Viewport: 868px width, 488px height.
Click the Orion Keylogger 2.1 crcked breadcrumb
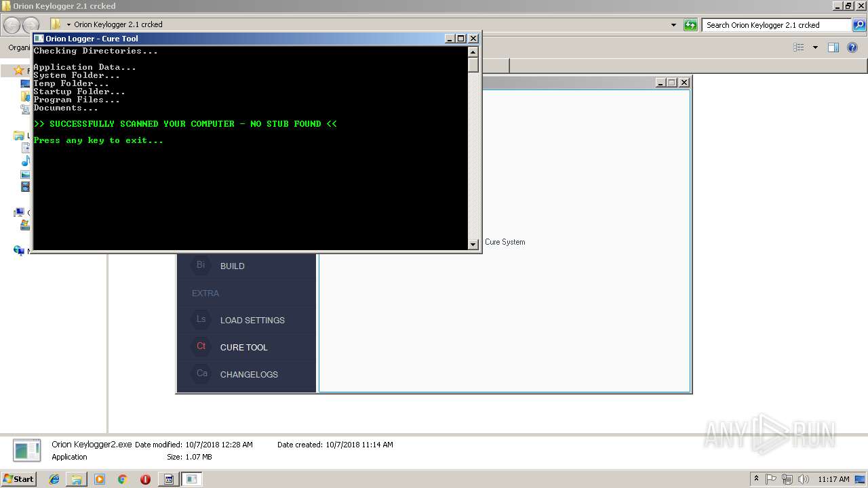click(118, 24)
